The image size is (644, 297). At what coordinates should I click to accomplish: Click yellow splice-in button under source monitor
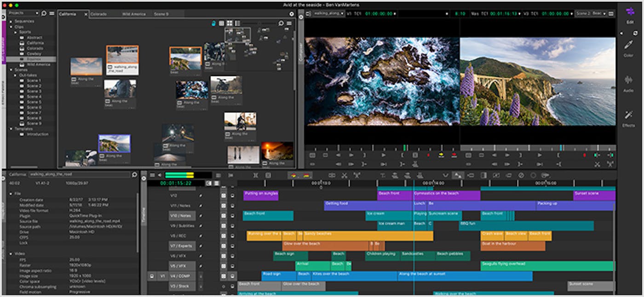pos(441,155)
